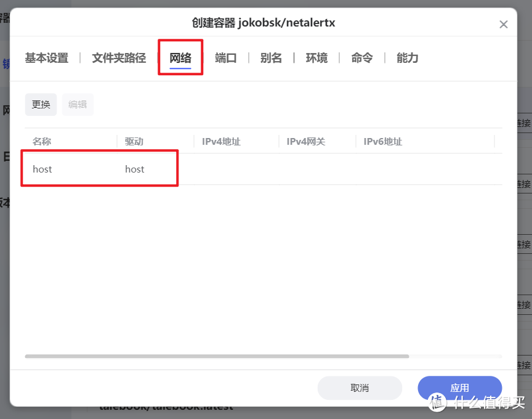Select the host network row

tap(99, 168)
